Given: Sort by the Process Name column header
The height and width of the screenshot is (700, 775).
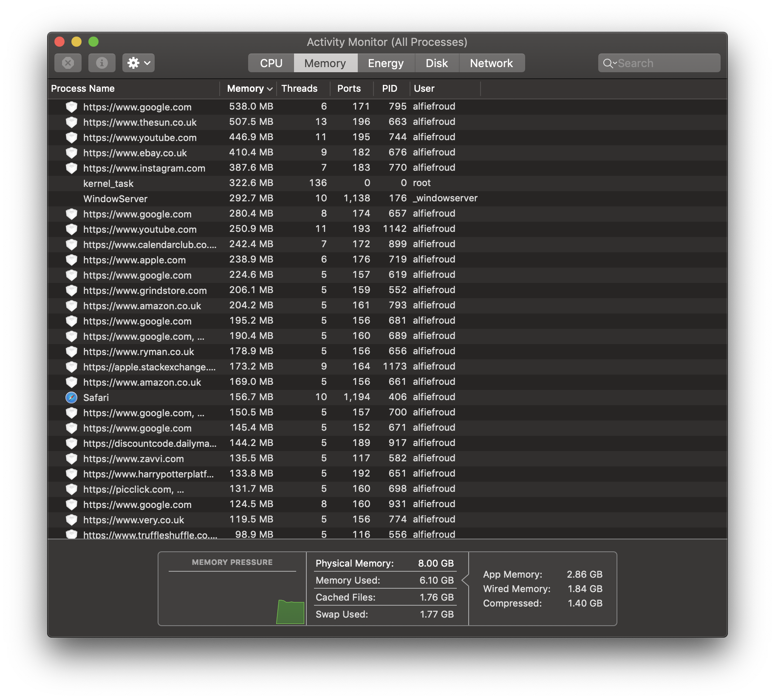Looking at the screenshot, I should [x=133, y=88].
